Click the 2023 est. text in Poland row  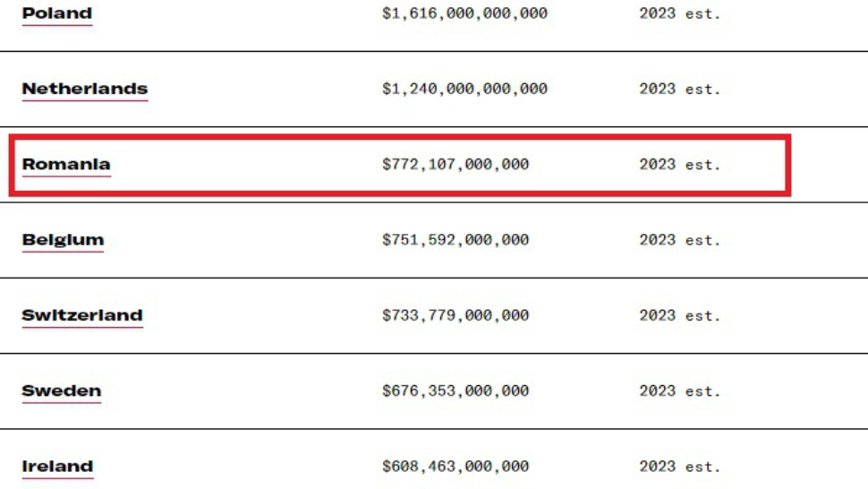tap(679, 13)
